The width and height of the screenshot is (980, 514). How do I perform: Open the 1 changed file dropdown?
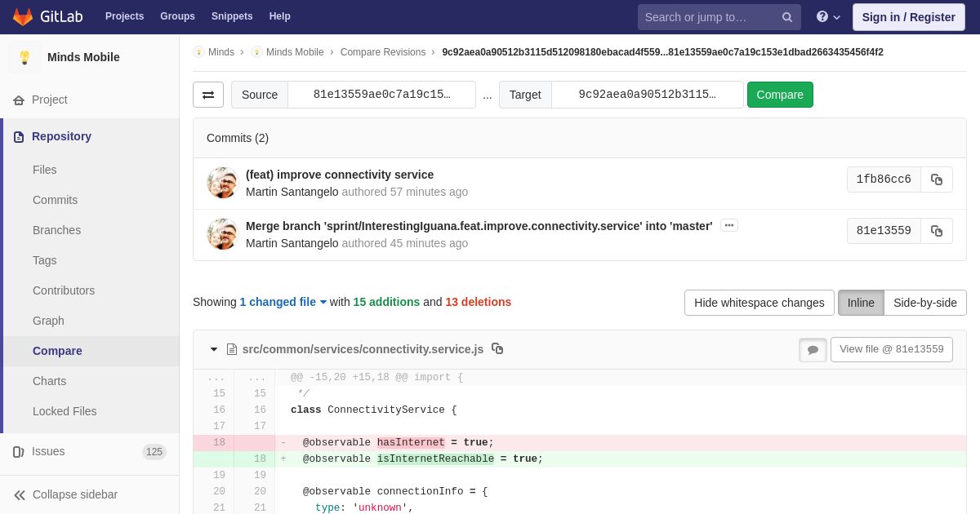[283, 302]
